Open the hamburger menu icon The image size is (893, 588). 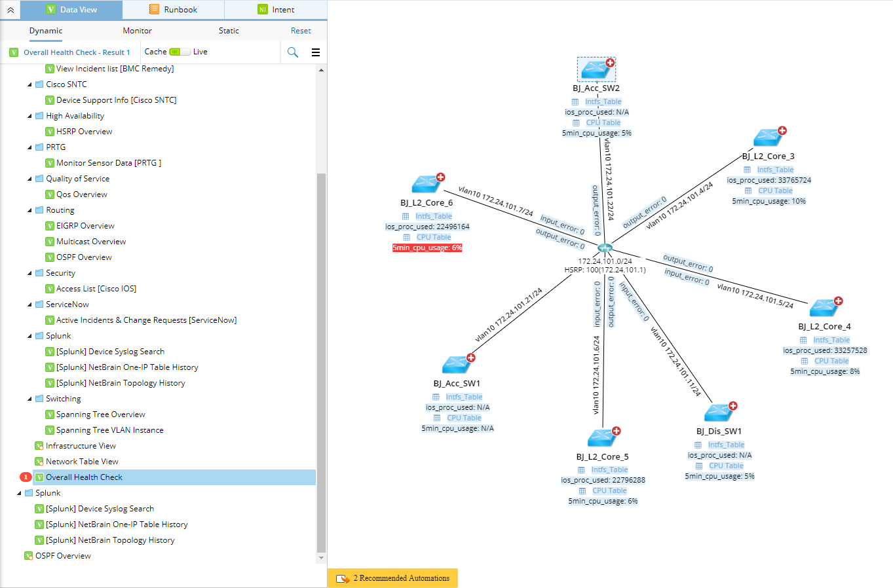pyautogui.click(x=316, y=52)
